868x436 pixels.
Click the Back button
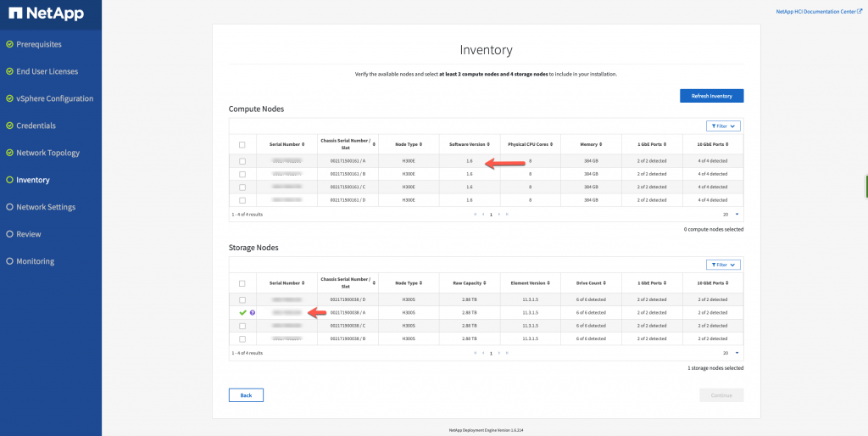[246, 395]
